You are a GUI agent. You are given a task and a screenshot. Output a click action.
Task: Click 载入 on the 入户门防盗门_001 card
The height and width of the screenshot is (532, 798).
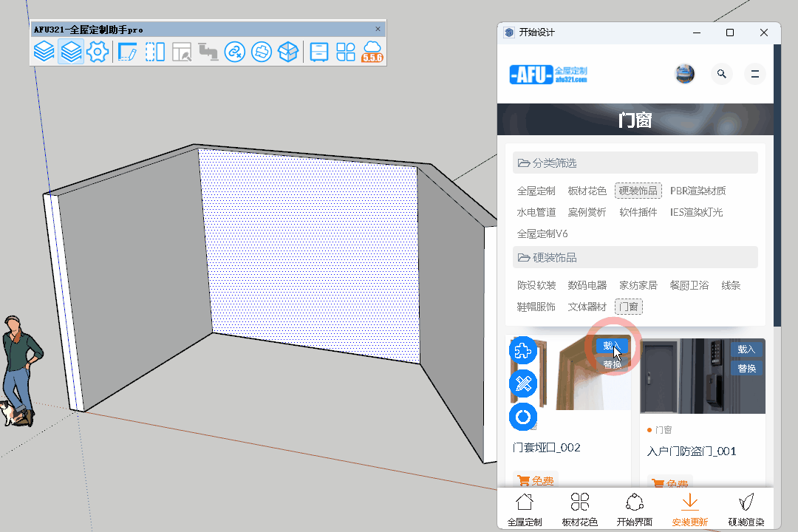pyautogui.click(x=746, y=349)
